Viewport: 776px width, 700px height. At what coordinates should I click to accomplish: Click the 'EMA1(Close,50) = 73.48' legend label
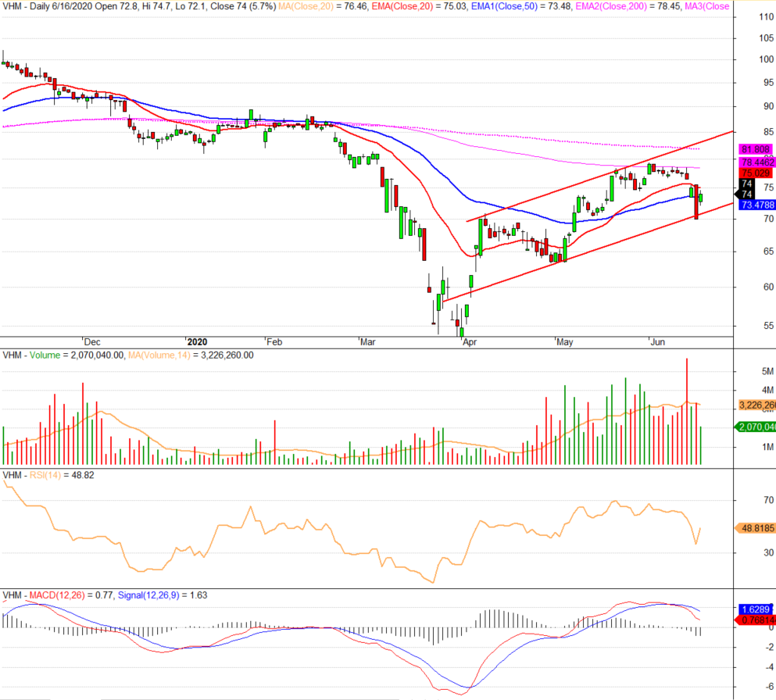(x=521, y=6)
